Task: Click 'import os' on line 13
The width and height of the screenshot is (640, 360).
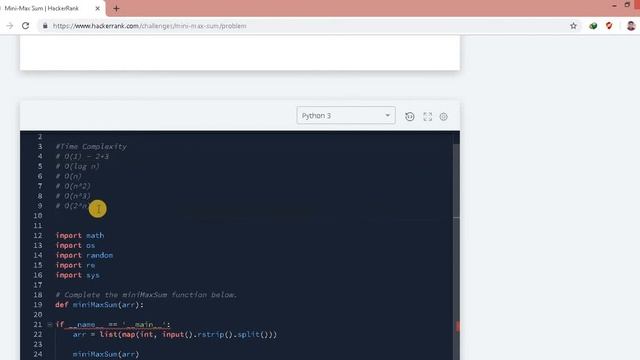Action: pyautogui.click(x=75, y=245)
